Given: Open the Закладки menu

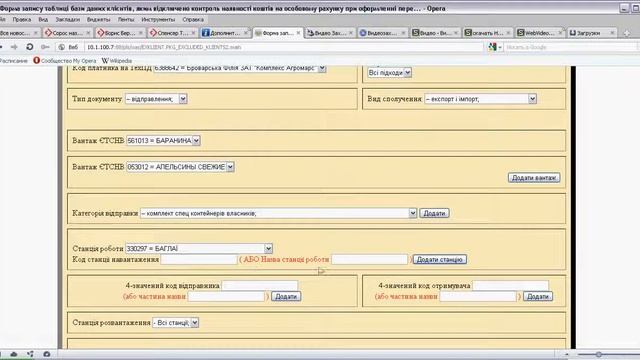Looking at the screenshot, I should 68,19.
